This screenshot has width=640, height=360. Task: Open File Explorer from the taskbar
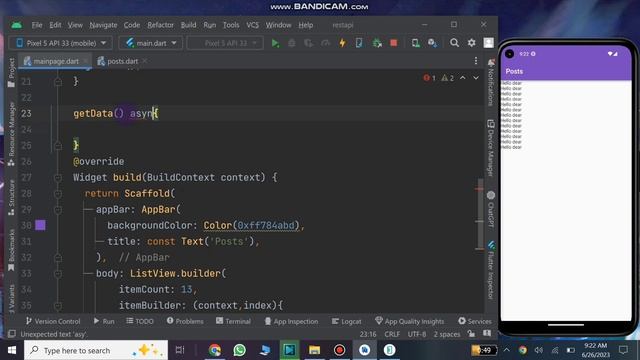[314, 350]
